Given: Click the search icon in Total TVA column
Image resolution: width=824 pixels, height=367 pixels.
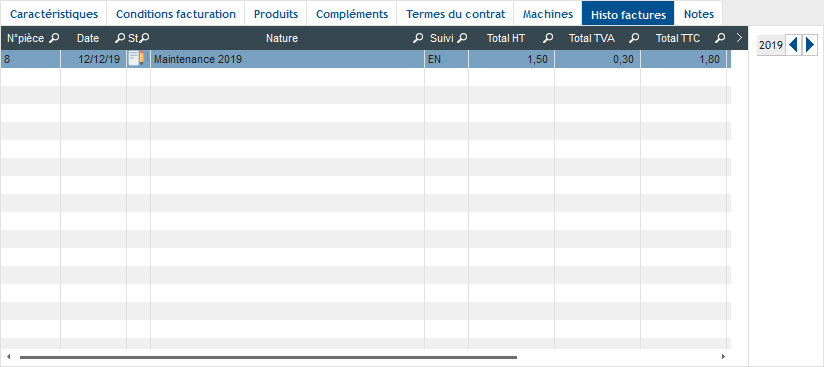Looking at the screenshot, I should (634, 38).
